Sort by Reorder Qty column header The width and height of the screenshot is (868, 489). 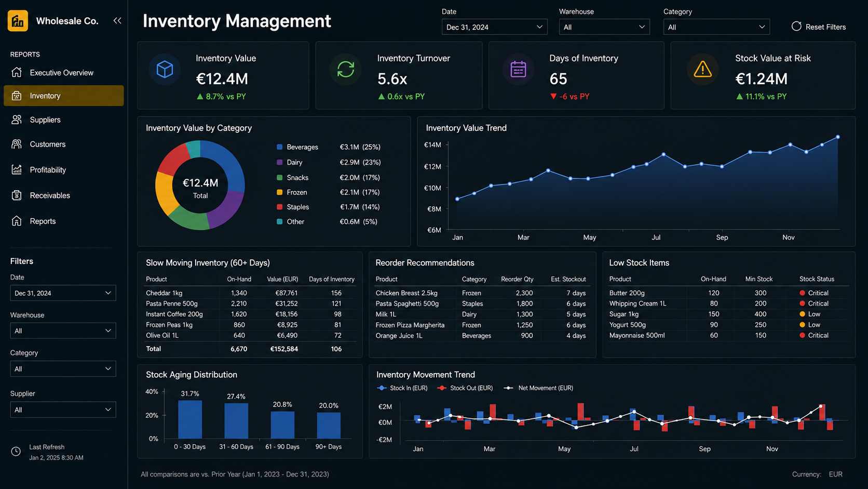click(x=517, y=279)
